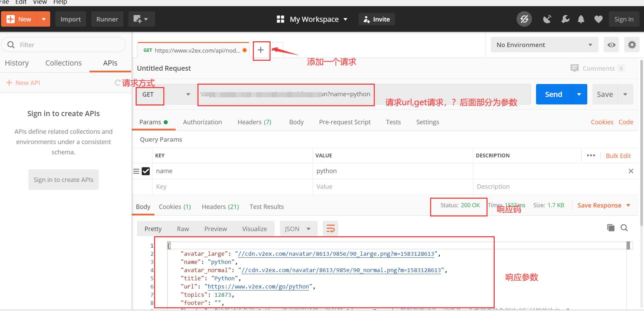Uncheck the name parameter checkbox

(x=146, y=171)
